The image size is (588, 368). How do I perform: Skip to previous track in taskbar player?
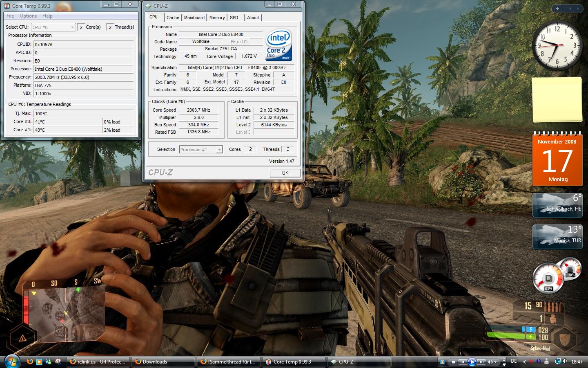click(x=462, y=362)
